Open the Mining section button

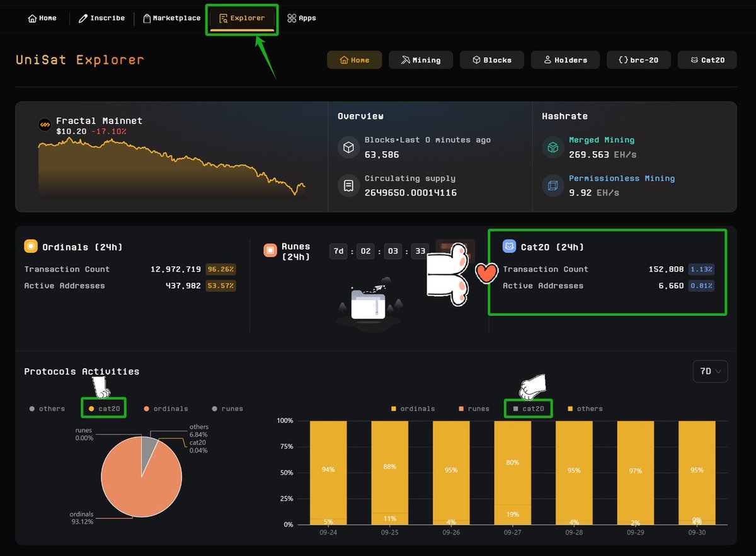tap(420, 60)
